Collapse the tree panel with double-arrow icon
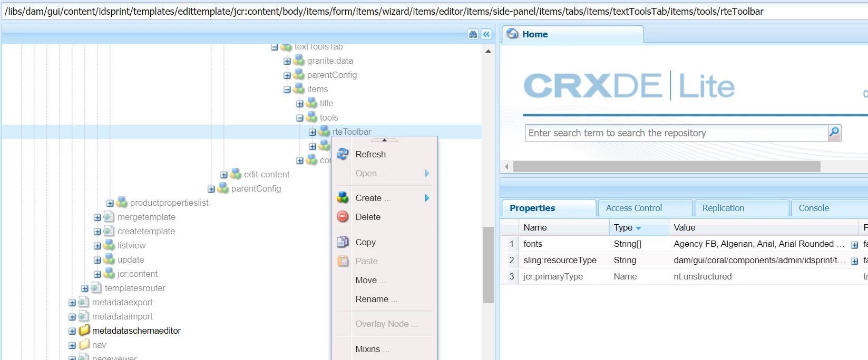Image resolution: width=868 pixels, height=360 pixels. tap(486, 34)
